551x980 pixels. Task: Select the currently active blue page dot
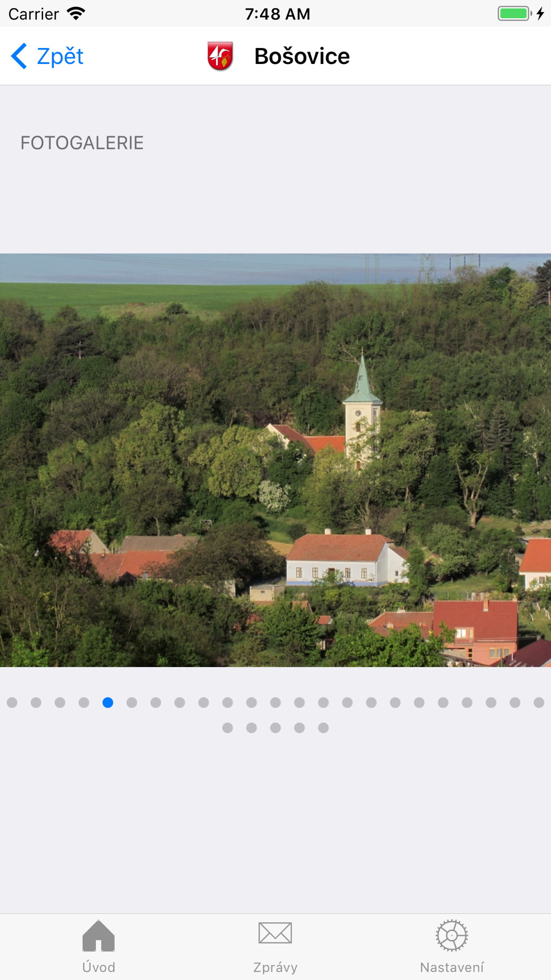pos(108,702)
